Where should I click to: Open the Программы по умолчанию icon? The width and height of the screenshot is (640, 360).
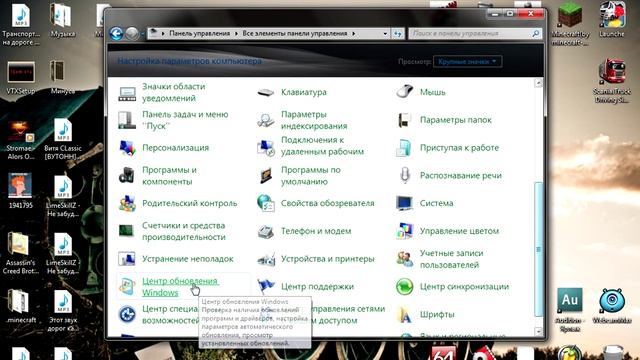pos(266,176)
